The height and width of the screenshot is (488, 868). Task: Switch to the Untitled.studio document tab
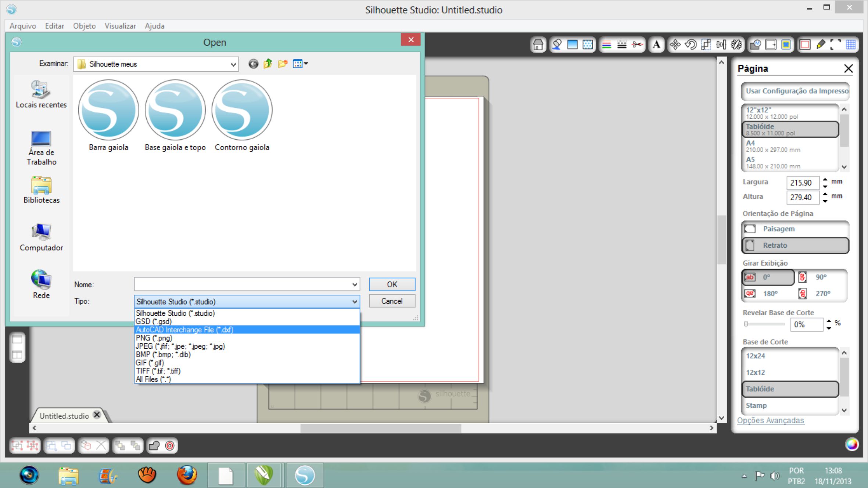point(64,416)
